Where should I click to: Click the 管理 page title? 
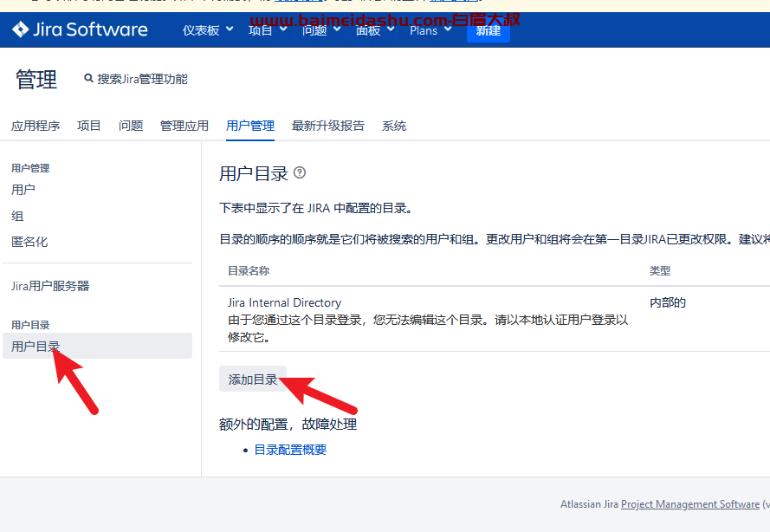click(x=36, y=79)
